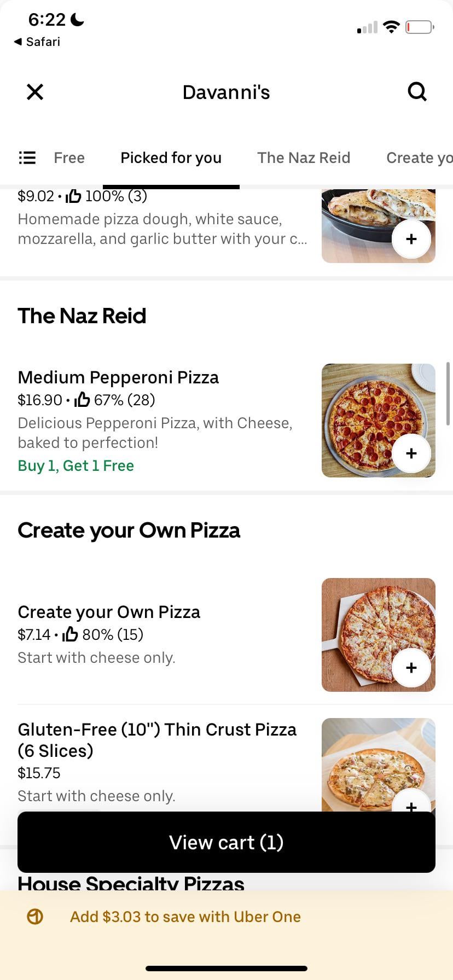Add Gluten-Free Thin Crust Pizza with plus icon
The image size is (453, 980).
tap(411, 804)
